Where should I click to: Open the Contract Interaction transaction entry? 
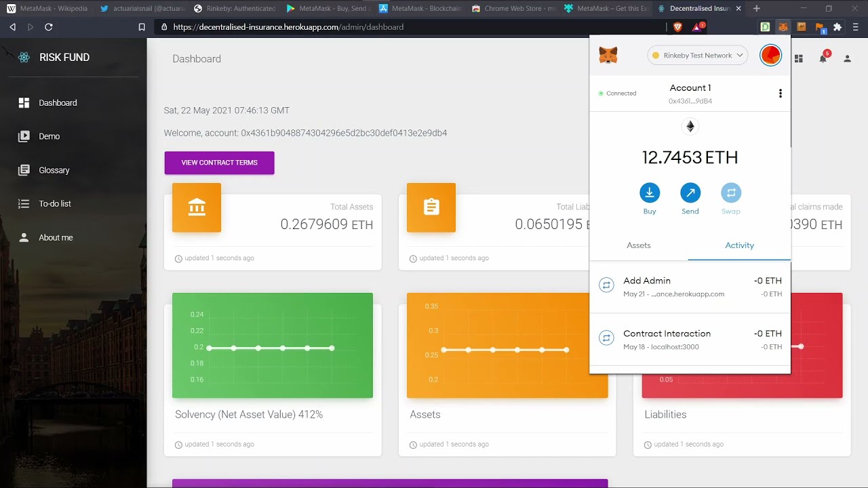tap(690, 340)
